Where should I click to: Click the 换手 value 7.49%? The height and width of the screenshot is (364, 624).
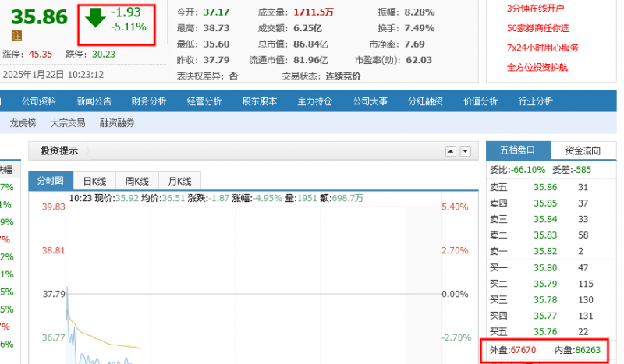coord(420,28)
